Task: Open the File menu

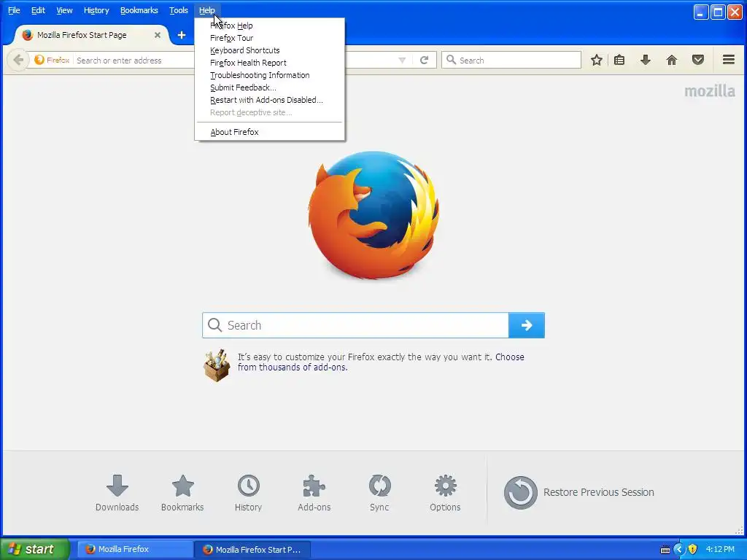Action: pyautogui.click(x=14, y=10)
